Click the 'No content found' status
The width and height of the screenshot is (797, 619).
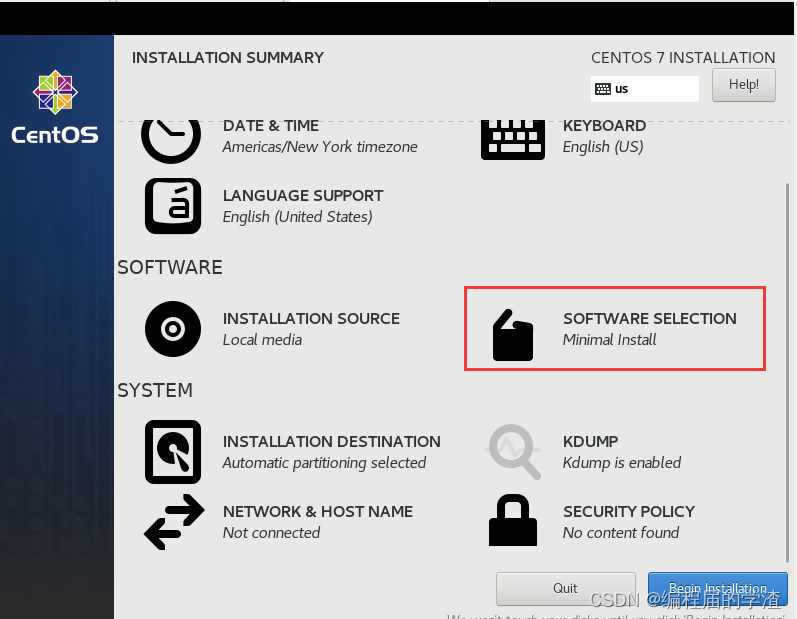tap(621, 533)
